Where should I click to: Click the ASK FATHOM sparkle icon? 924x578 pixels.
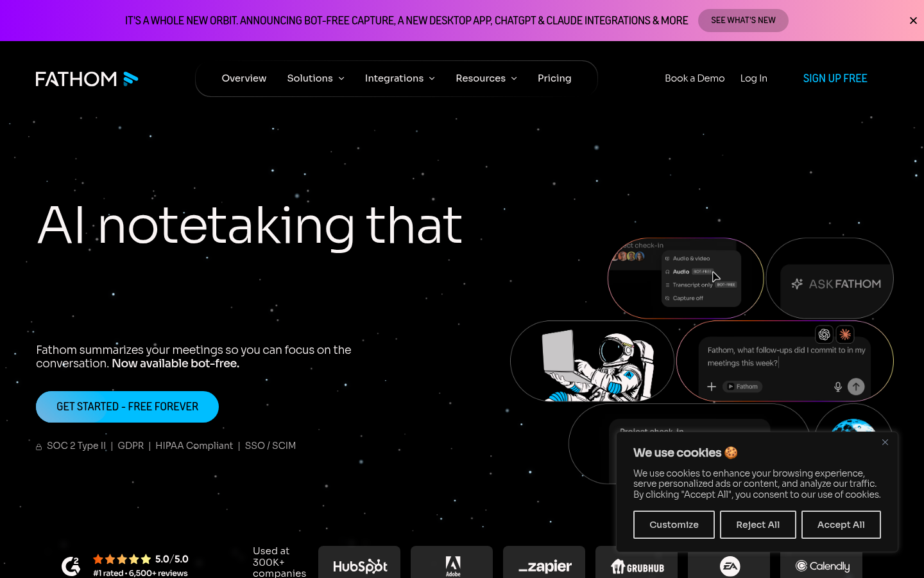pos(797,284)
